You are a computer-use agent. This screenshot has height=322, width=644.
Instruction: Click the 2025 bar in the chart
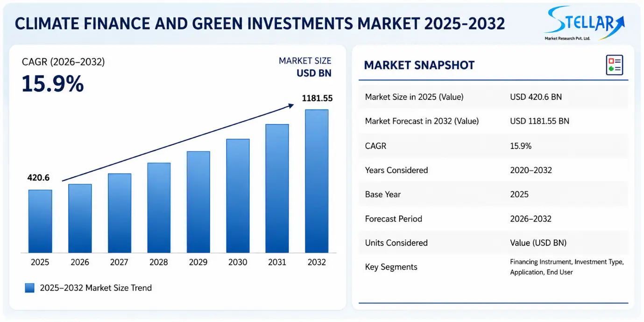coord(40,221)
